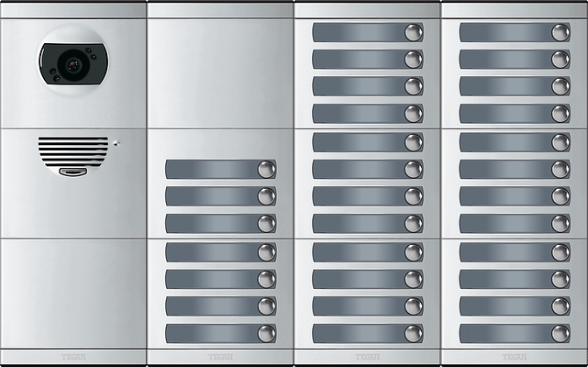This screenshot has width=588, height=367.
Task: Ring the second round button in third panel
Action: (x=414, y=60)
